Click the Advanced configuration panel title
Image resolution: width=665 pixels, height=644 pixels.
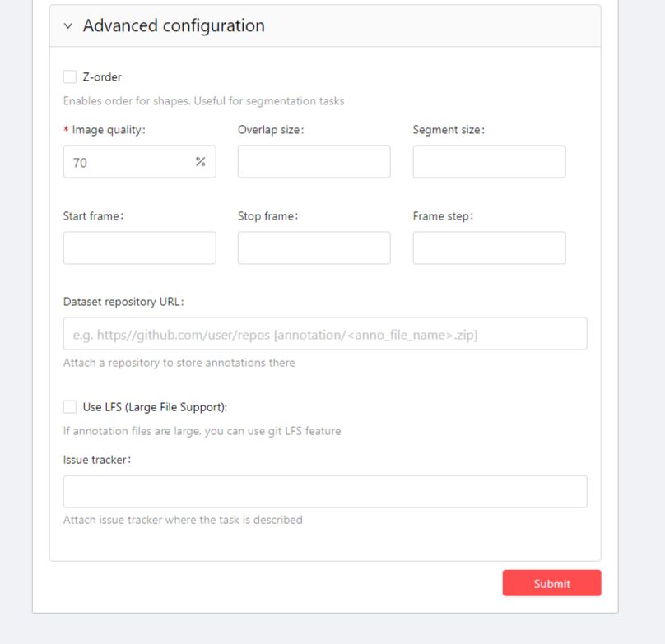174,25
